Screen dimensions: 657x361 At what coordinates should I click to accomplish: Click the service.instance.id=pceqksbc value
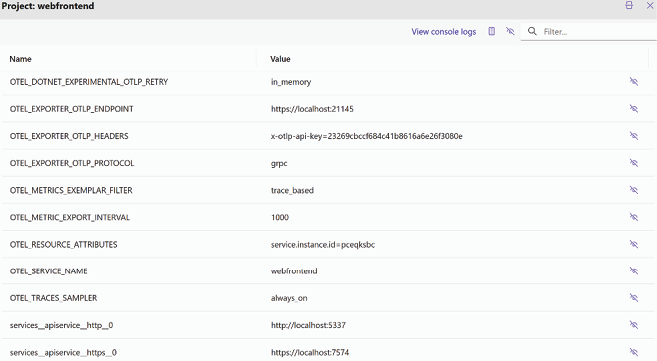pyautogui.click(x=323, y=244)
